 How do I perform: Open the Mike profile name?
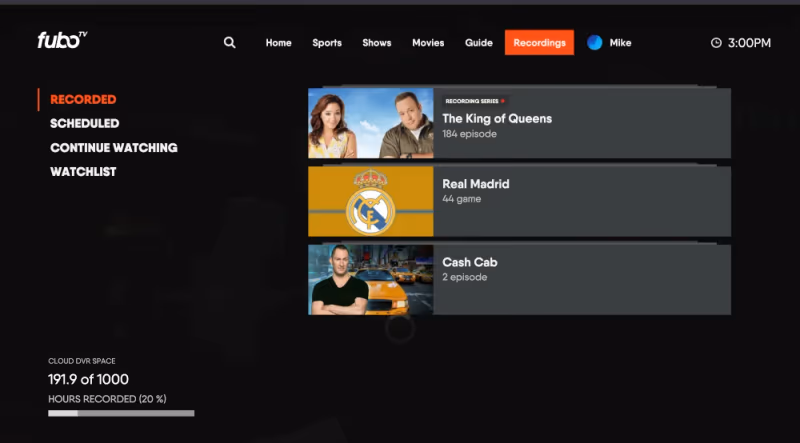pyautogui.click(x=620, y=43)
